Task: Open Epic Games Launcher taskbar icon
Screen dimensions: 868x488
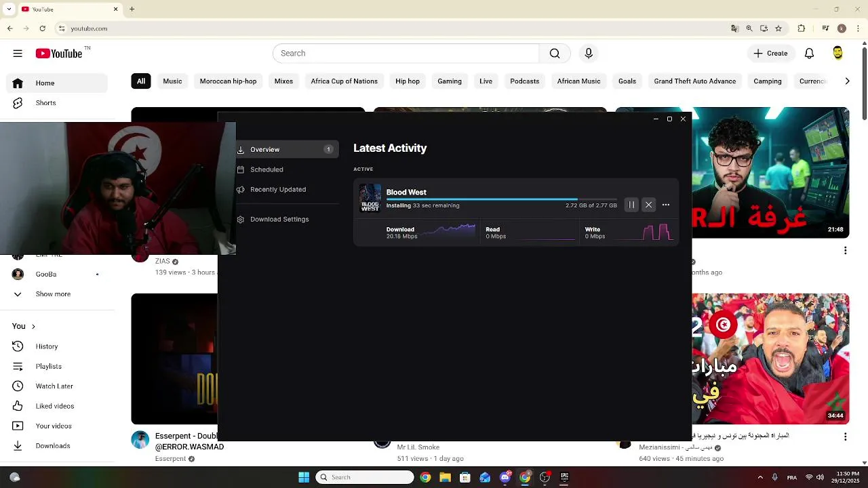Action: click(x=564, y=477)
